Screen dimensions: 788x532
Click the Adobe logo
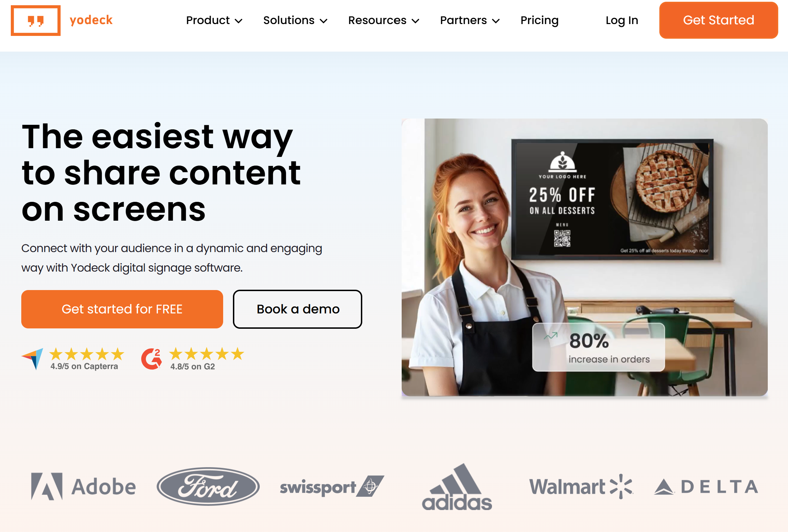(x=83, y=486)
